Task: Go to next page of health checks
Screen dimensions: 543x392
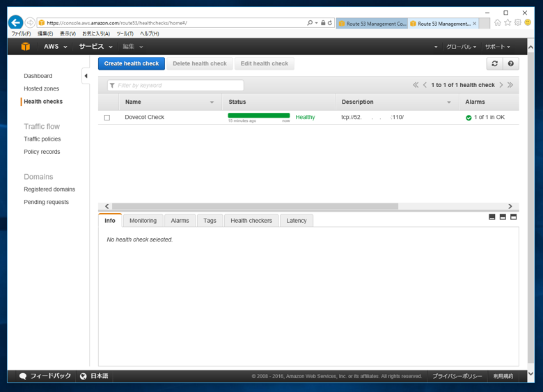Action: click(x=501, y=85)
